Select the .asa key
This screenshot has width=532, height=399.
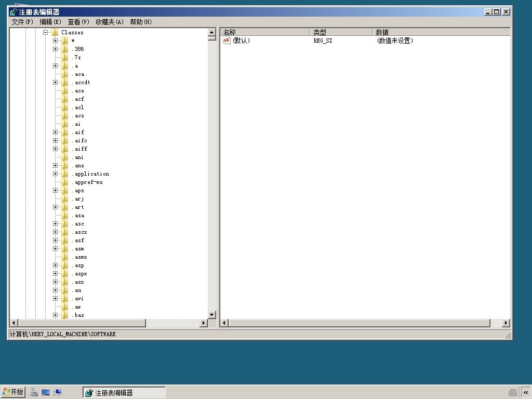coord(78,216)
